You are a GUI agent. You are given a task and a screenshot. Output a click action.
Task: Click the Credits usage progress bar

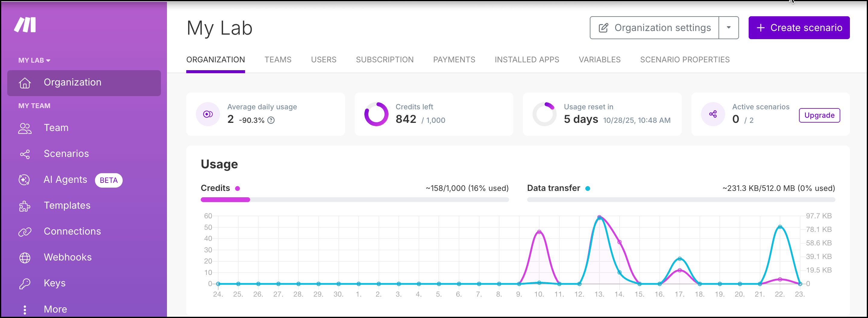(354, 200)
